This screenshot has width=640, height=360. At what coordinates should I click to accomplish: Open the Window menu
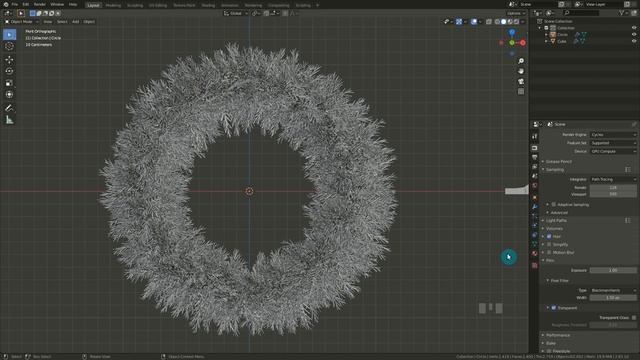tap(57, 4)
